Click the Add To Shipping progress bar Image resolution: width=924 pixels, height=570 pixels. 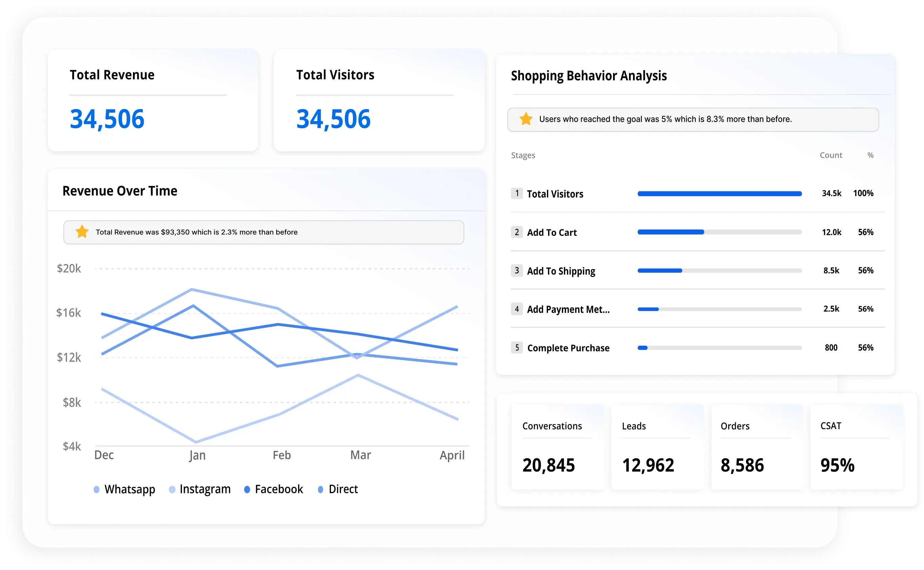pyautogui.click(x=719, y=271)
